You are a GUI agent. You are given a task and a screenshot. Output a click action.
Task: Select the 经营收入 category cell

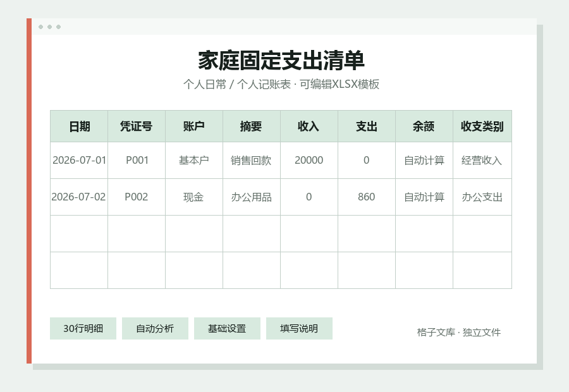click(482, 161)
